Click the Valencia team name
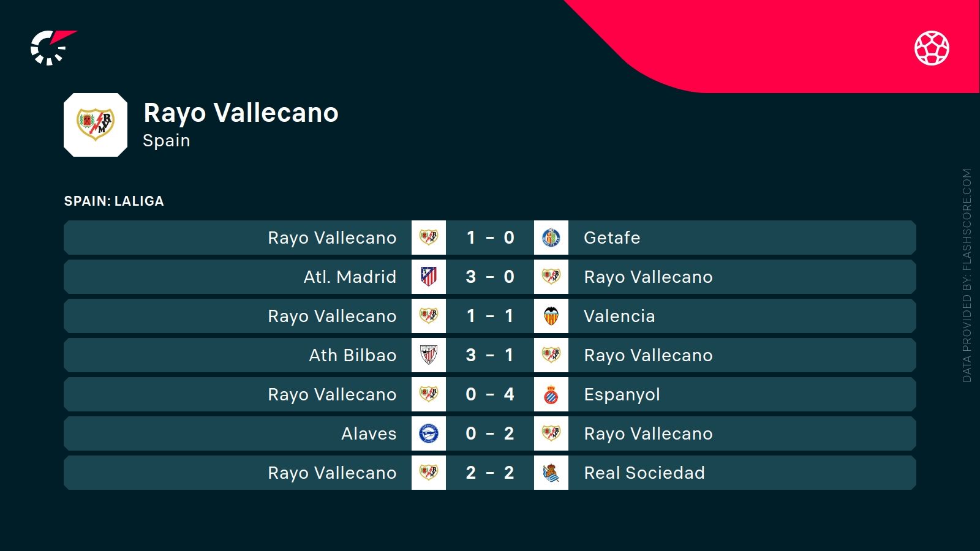The image size is (980, 551). [x=619, y=316]
